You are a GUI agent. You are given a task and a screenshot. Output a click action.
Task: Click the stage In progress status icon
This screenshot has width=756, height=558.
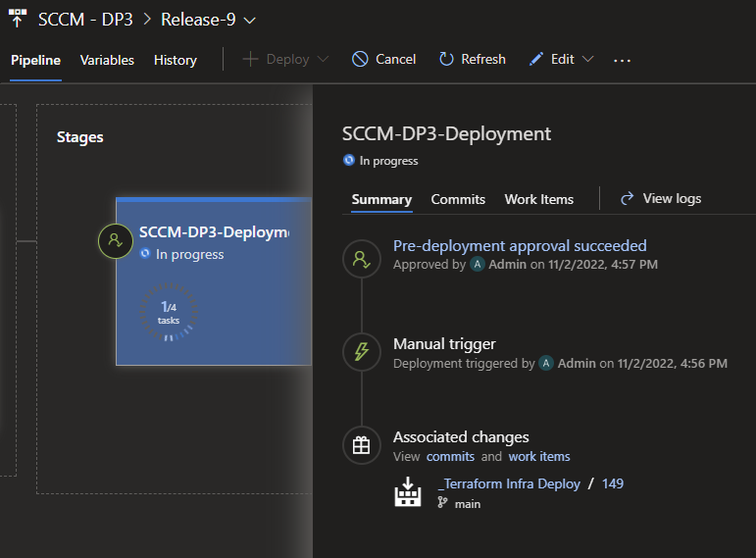(x=145, y=253)
